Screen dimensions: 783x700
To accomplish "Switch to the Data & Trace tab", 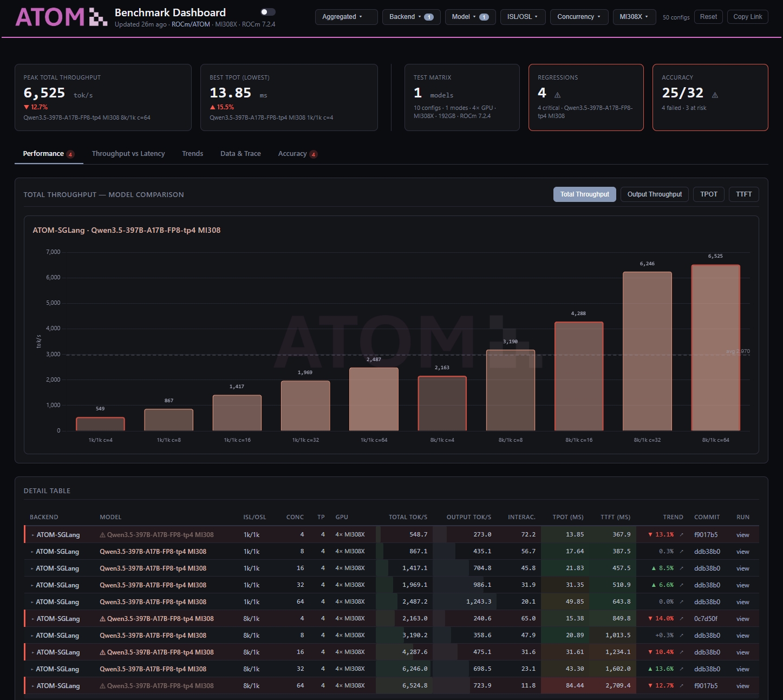I will pyautogui.click(x=240, y=154).
